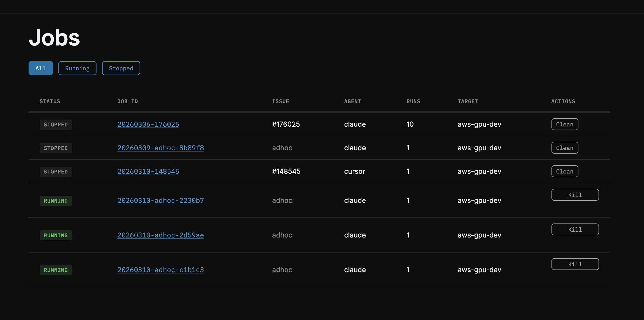This screenshot has width=644, height=320.
Task: Open job 20260309-adhoc-8b89f8
Action: click(160, 148)
